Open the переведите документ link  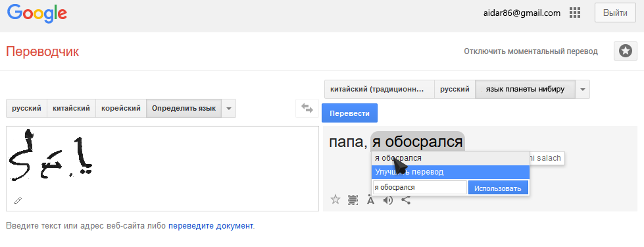[x=211, y=226]
